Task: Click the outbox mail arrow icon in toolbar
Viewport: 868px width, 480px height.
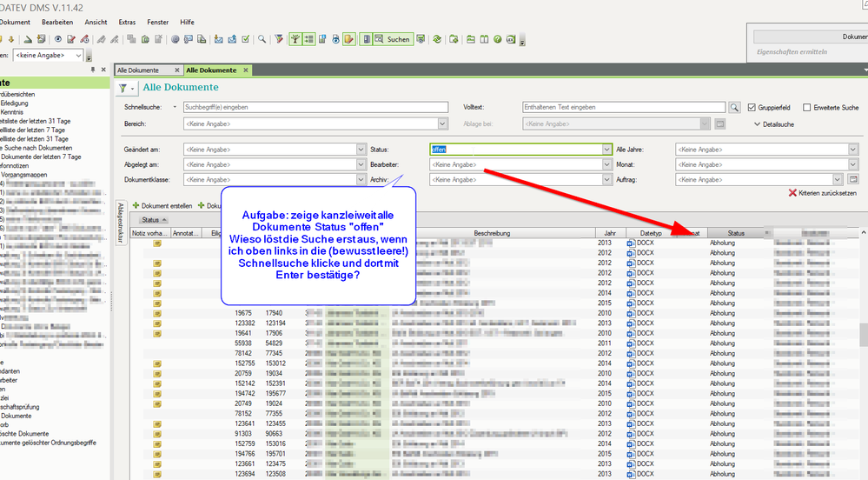Action: (x=232, y=39)
